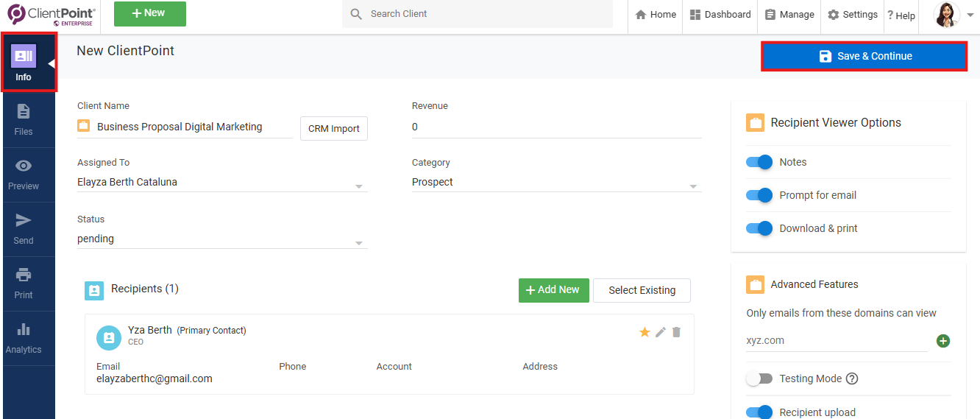980x419 pixels.
Task: Click the green New button
Action: (150, 13)
